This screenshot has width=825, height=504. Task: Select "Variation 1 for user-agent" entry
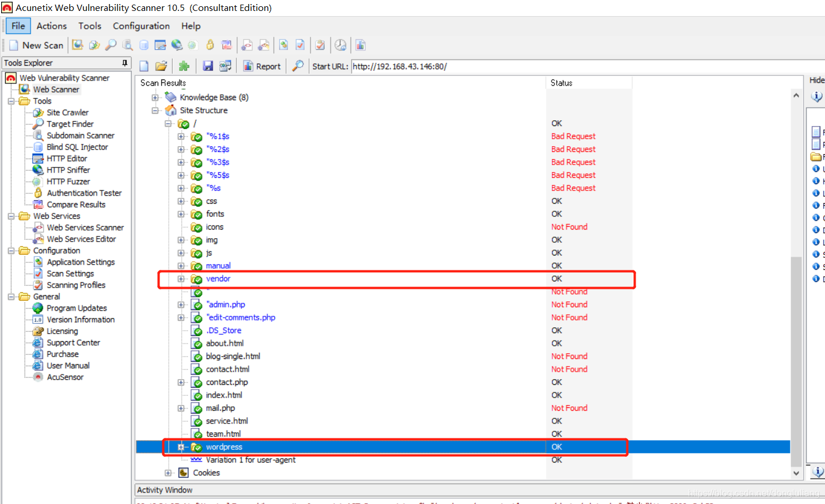point(250,460)
